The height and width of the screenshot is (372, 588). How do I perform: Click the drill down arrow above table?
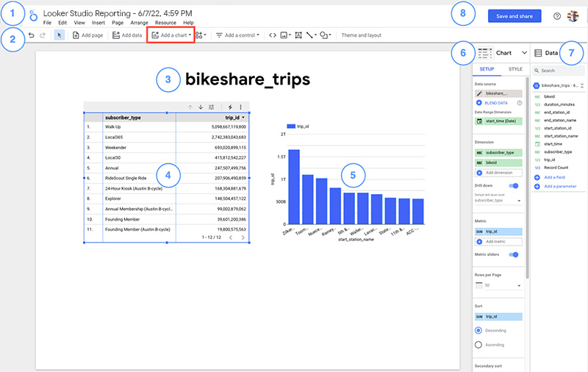point(201,107)
